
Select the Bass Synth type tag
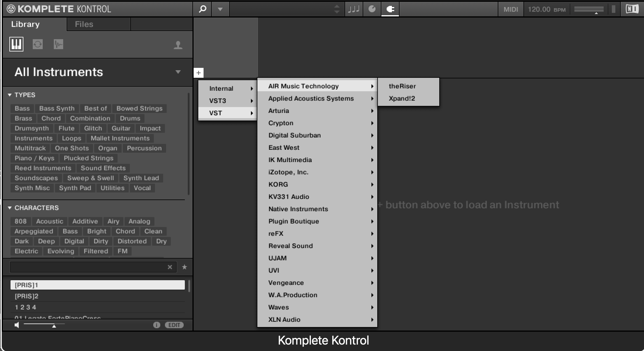tap(57, 108)
